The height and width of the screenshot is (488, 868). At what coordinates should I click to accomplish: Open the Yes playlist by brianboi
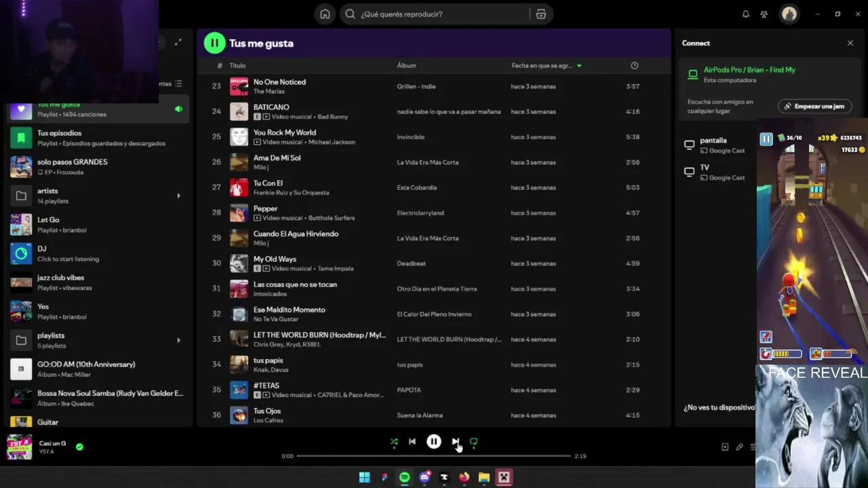[x=99, y=311]
